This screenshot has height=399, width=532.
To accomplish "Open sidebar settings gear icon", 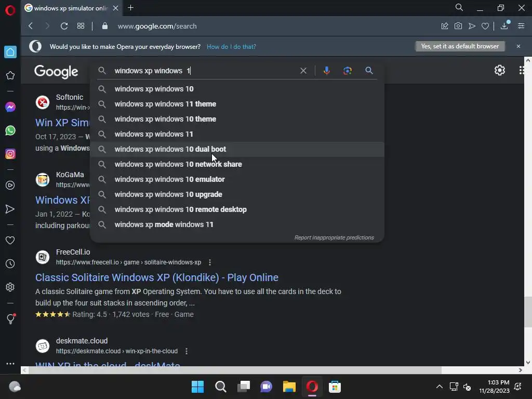I will pos(10,287).
